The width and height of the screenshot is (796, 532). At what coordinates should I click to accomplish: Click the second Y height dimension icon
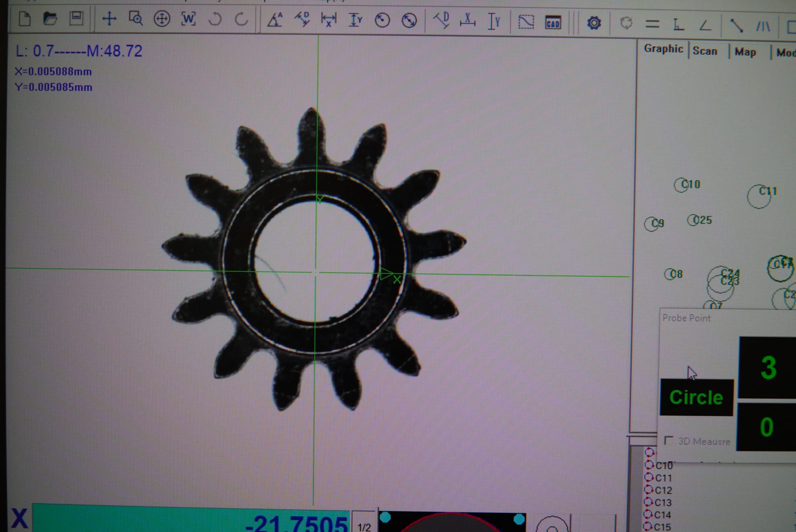[494, 21]
